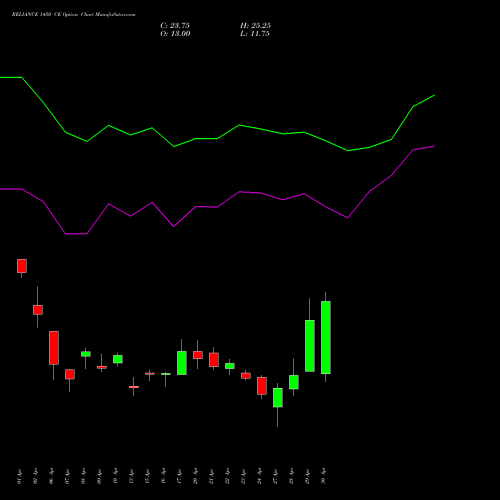500x500 pixels.
Task: Click the tall green candlestick for 30 Apr
Action: [326, 337]
